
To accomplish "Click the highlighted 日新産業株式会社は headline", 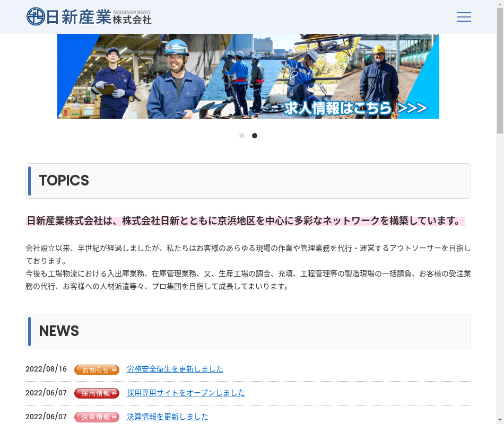I will tap(245, 221).
